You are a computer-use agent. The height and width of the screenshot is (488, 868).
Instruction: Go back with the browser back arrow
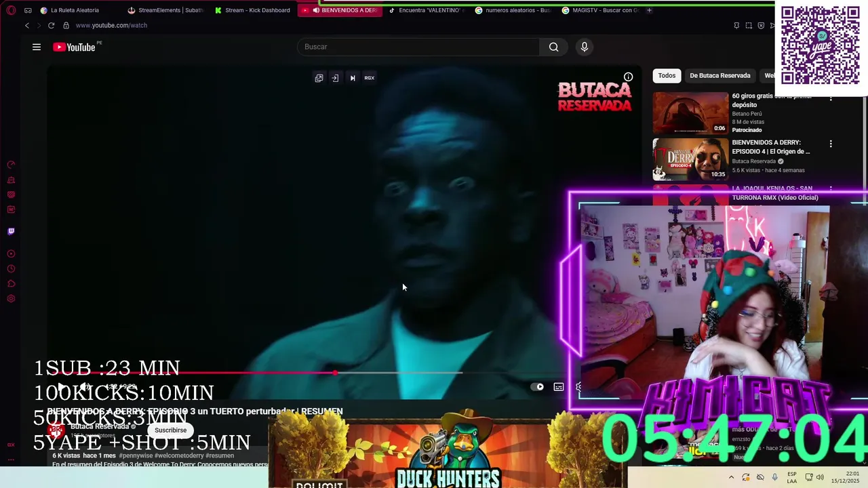(27, 25)
